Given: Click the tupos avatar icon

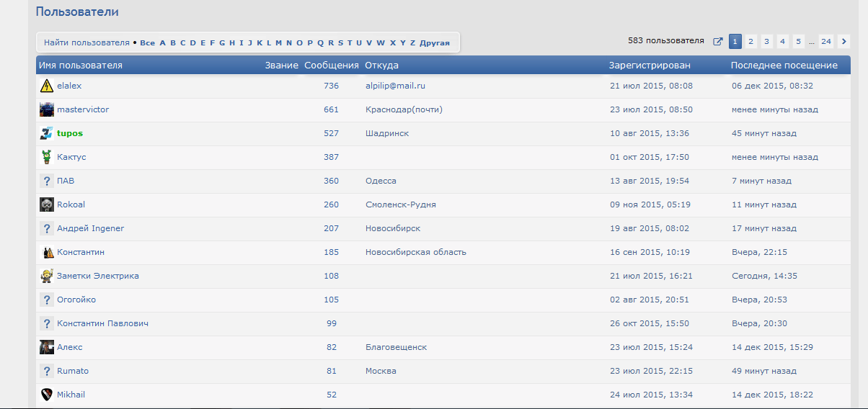Looking at the screenshot, I should (x=47, y=134).
